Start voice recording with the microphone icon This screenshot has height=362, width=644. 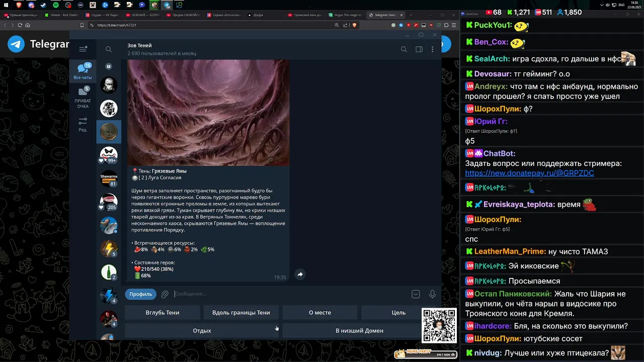[x=432, y=294]
